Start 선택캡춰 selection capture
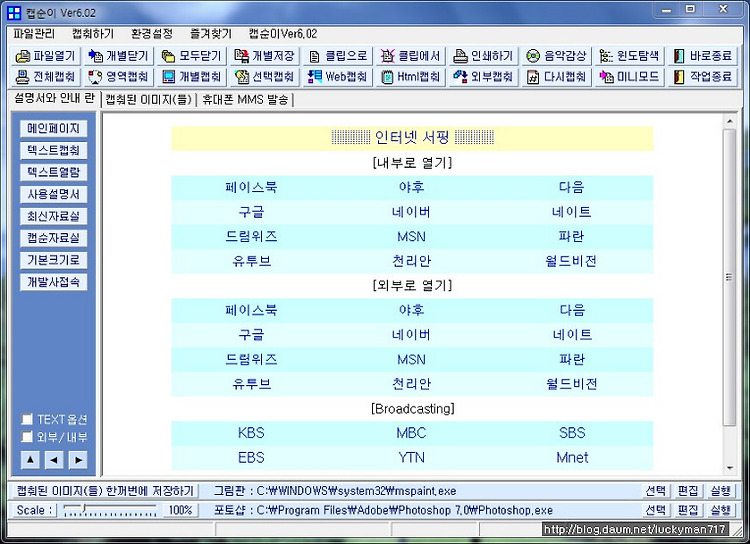Image resolution: width=750 pixels, height=544 pixels. tap(265, 77)
